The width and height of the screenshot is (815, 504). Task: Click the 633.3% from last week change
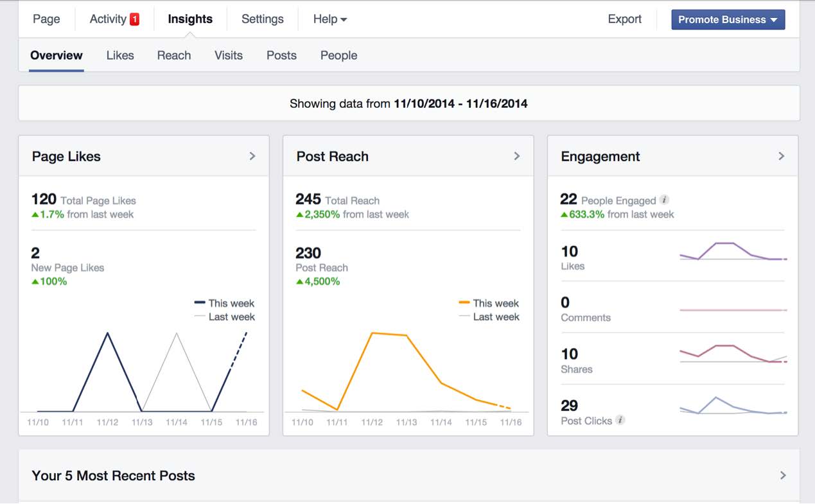(617, 214)
